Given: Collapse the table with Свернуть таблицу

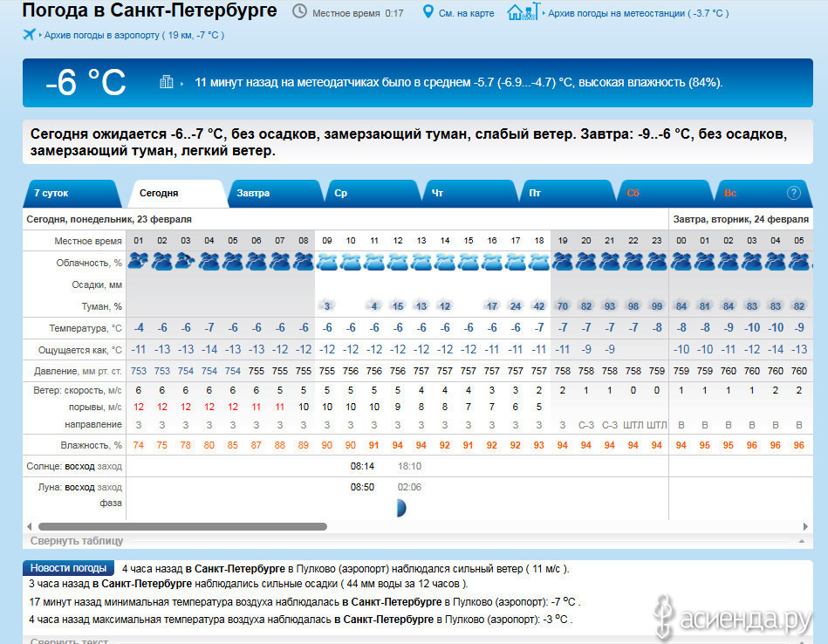Looking at the screenshot, I should (77, 541).
